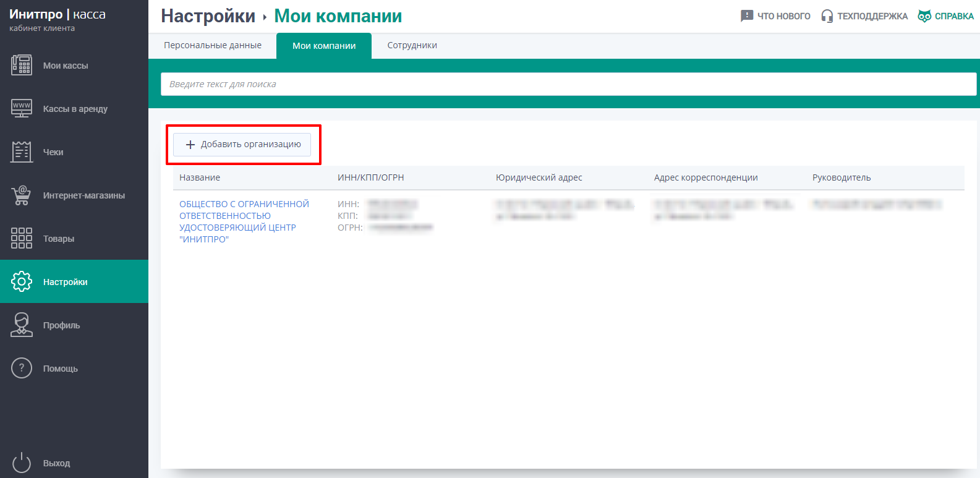Open the Что нового speech bubble icon

pos(747,16)
